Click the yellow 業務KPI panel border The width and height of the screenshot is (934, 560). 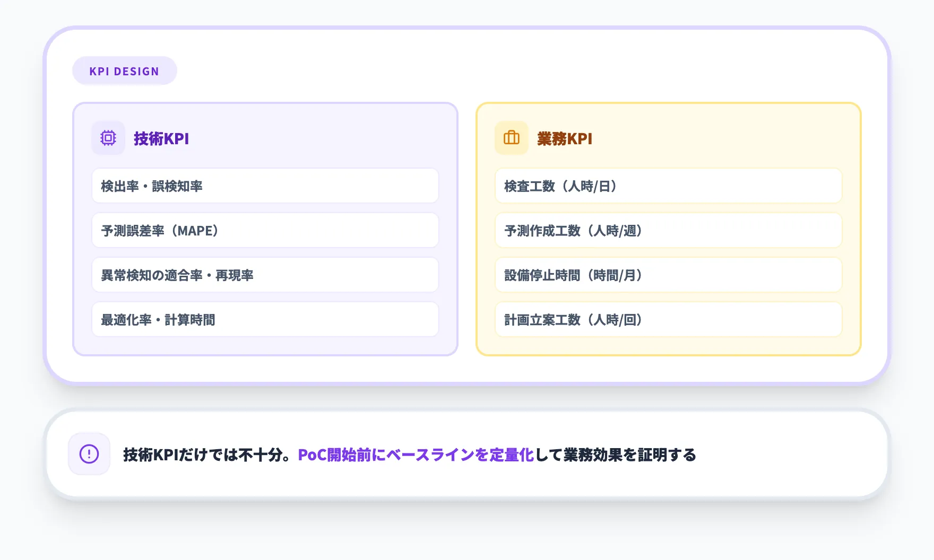pyautogui.click(x=668, y=105)
